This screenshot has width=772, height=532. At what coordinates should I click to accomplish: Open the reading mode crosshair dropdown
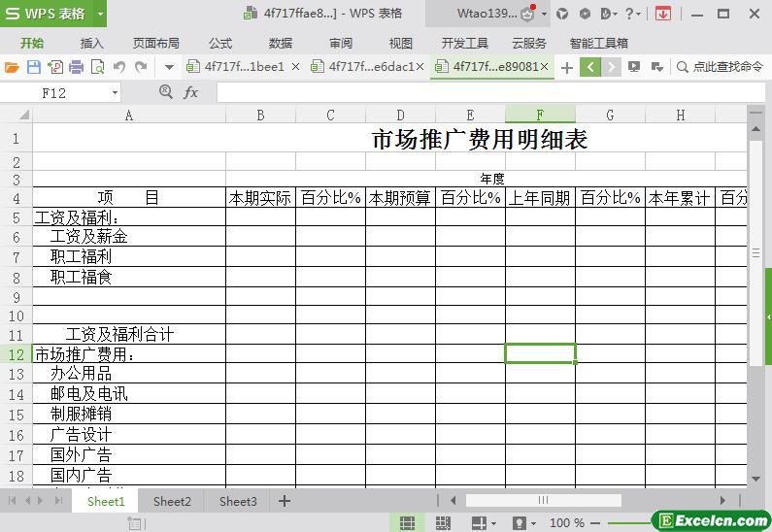pyautogui.click(x=484, y=522)
